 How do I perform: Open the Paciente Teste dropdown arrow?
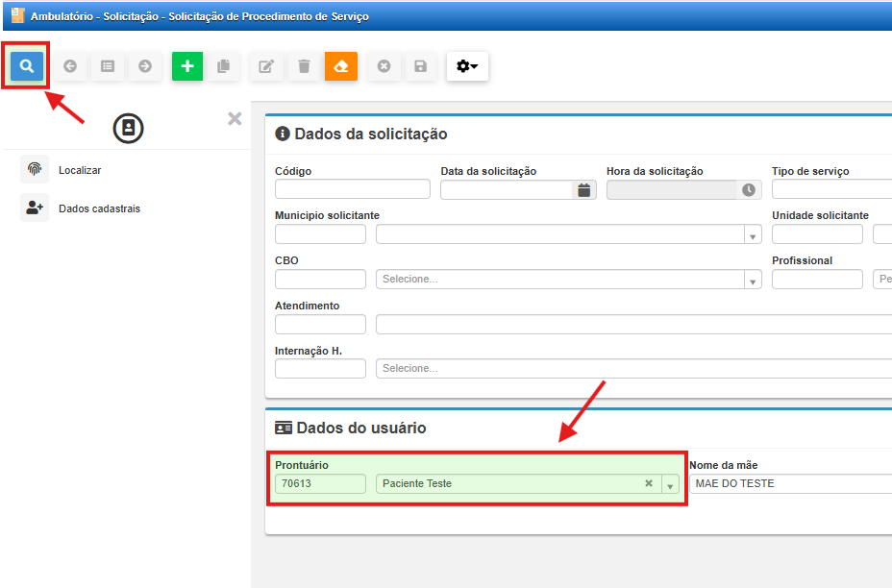click(x=670, y=484)
